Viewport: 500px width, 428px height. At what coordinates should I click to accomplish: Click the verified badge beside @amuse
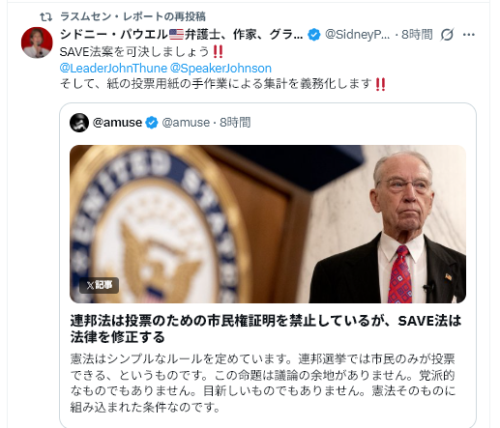[152, 123]
